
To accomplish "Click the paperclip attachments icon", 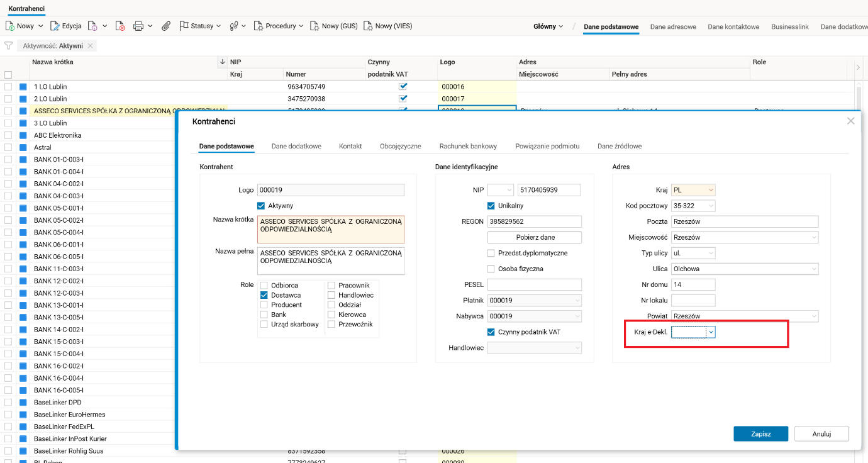I will 166,26.
